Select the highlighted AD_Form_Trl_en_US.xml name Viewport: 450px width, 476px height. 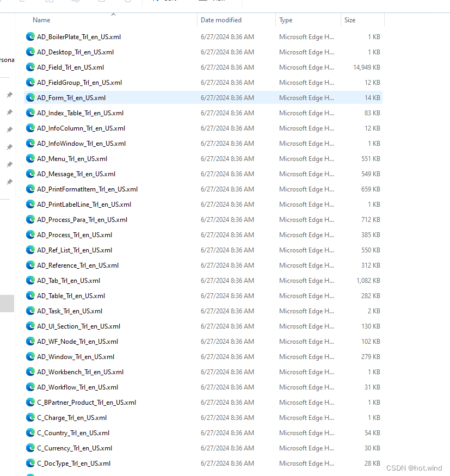(71, 98)
